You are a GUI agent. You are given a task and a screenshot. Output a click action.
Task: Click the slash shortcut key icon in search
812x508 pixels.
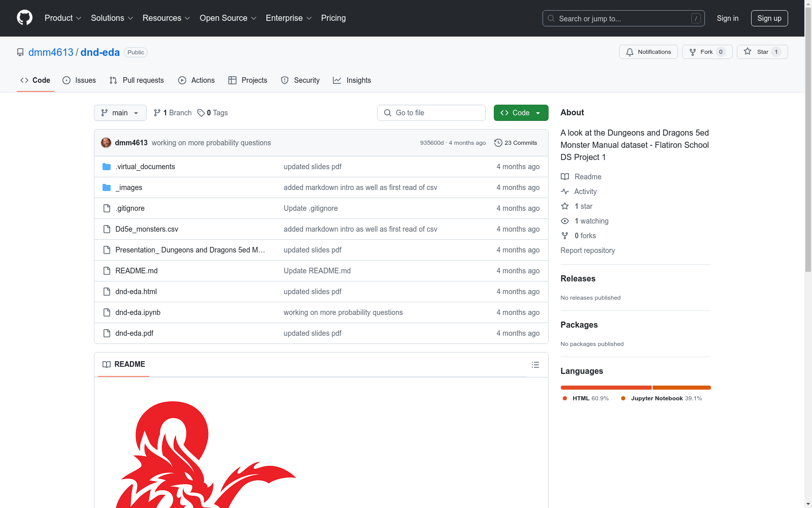click(696, 18)
